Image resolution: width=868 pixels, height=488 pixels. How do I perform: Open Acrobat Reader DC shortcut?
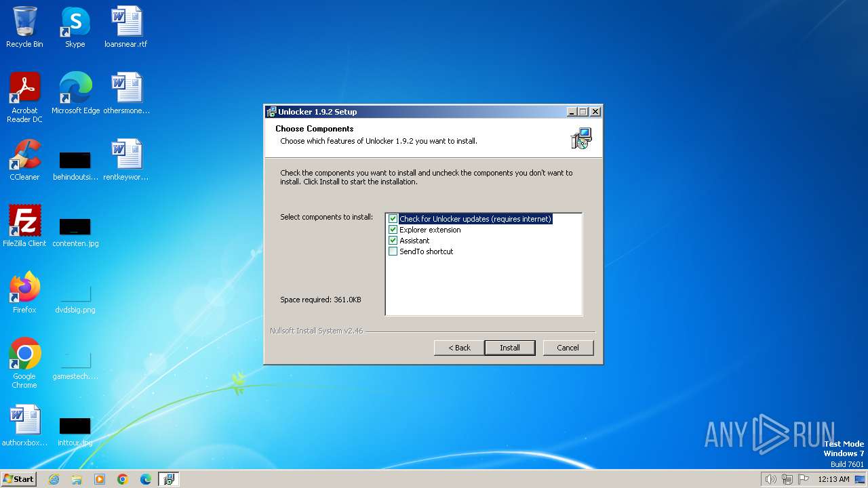pyautogui.click(x=24, y=98)
